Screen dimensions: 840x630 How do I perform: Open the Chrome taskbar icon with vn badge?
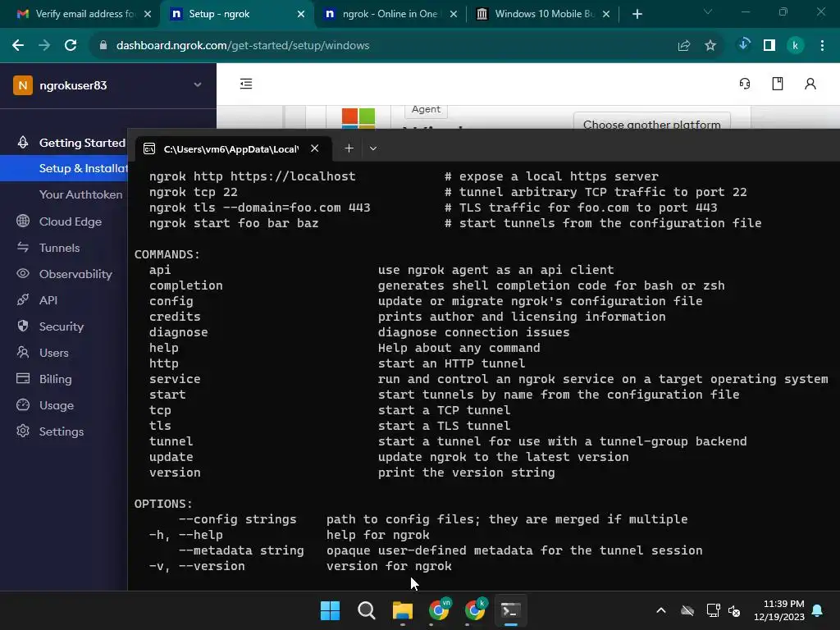pyautogui.click(x=440, y=609)
